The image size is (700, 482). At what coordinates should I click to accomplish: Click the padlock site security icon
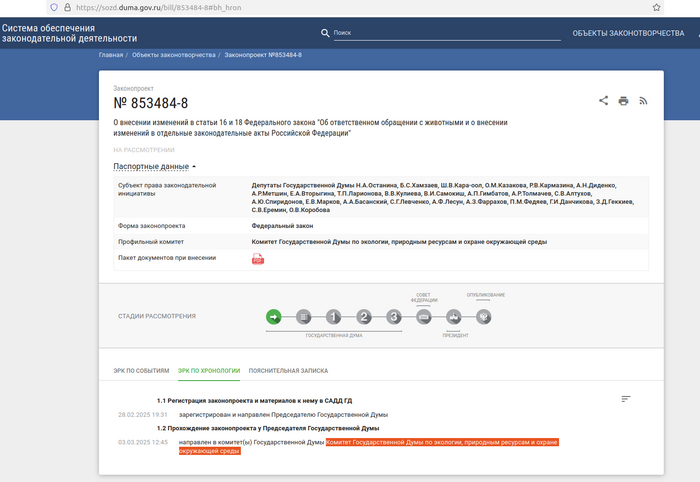click(67, 7)
